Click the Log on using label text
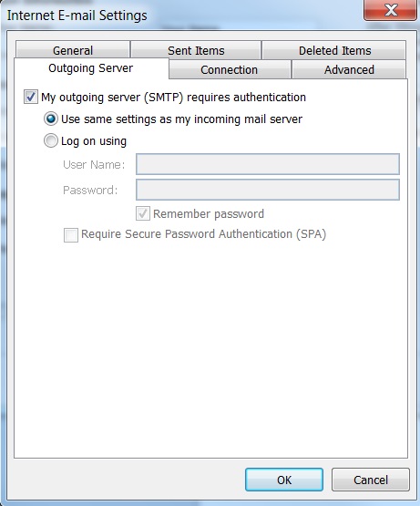 [x=94, y=141]
